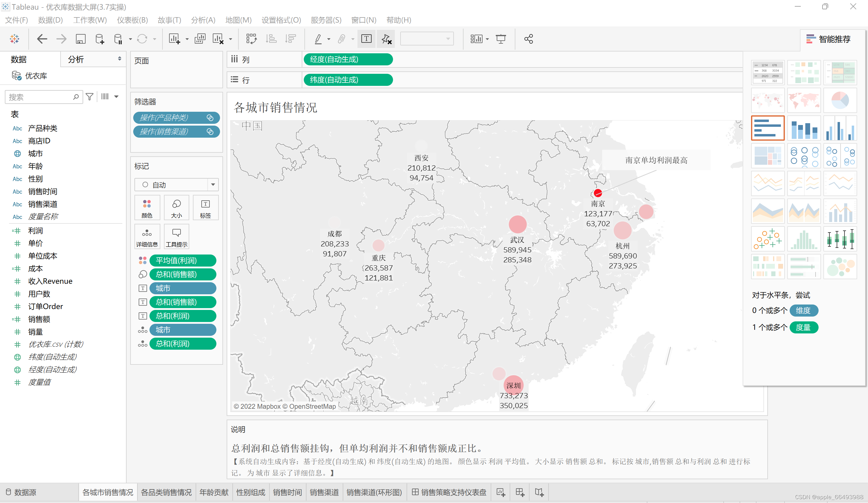Image resolution: width=868 pixels, height=503 pixels.
Task: Open the Size marks card button
Action: (x=176, y=208)
